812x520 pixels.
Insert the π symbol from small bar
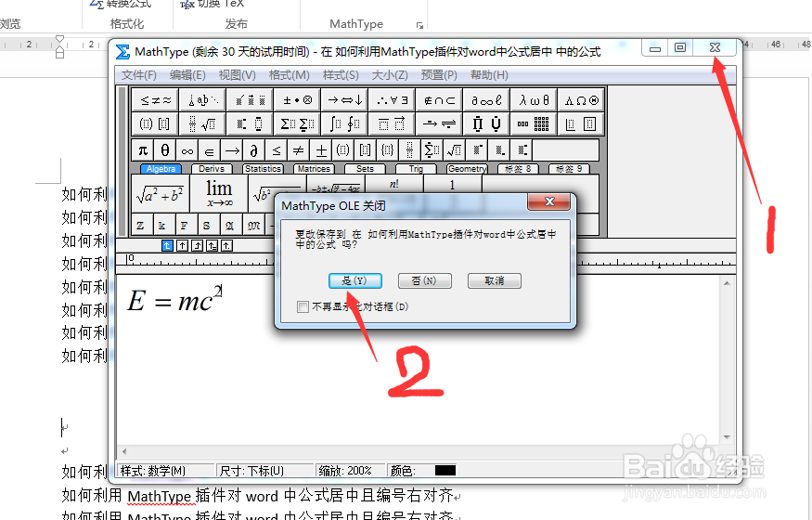coord(143,150)
